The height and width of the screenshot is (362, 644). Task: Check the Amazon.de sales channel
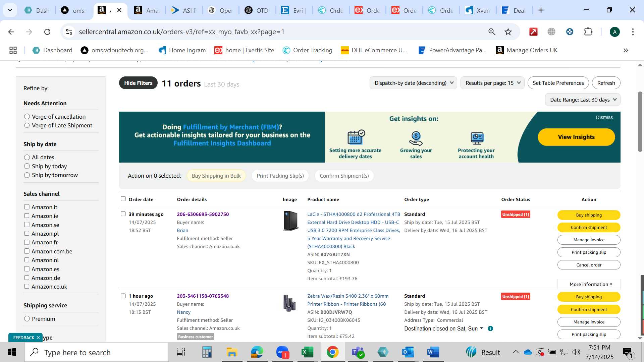pos(27,278)
